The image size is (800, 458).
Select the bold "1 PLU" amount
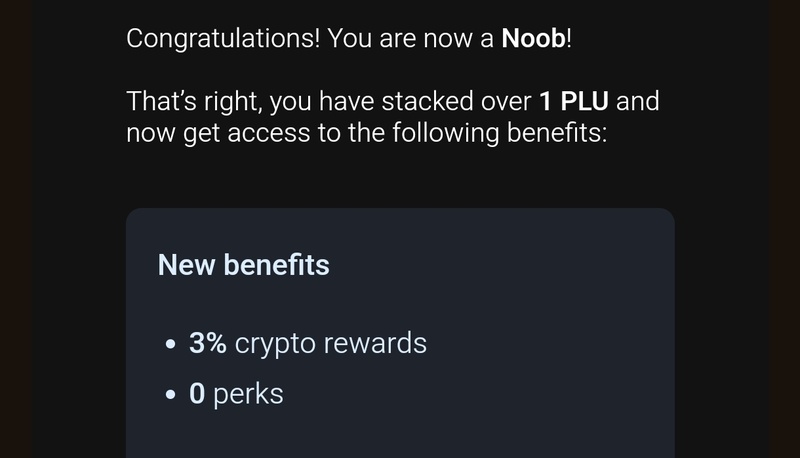(x=573, y=102)
